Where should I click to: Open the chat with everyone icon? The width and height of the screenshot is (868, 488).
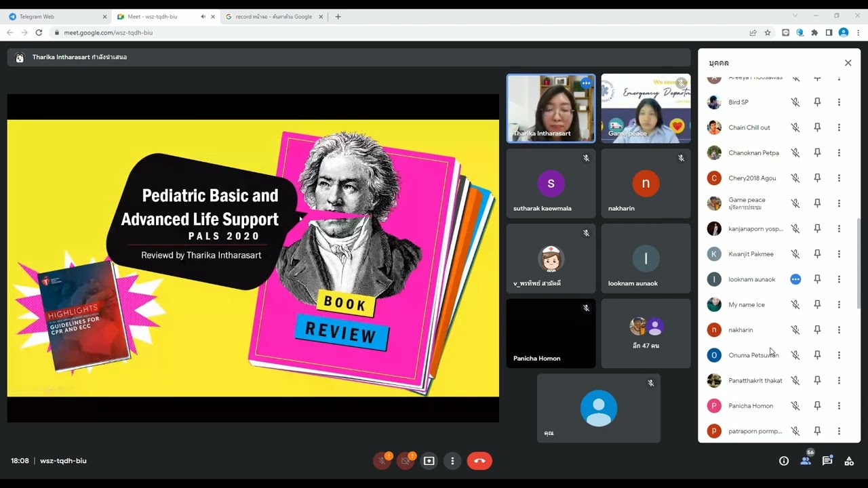coord(827,461)
